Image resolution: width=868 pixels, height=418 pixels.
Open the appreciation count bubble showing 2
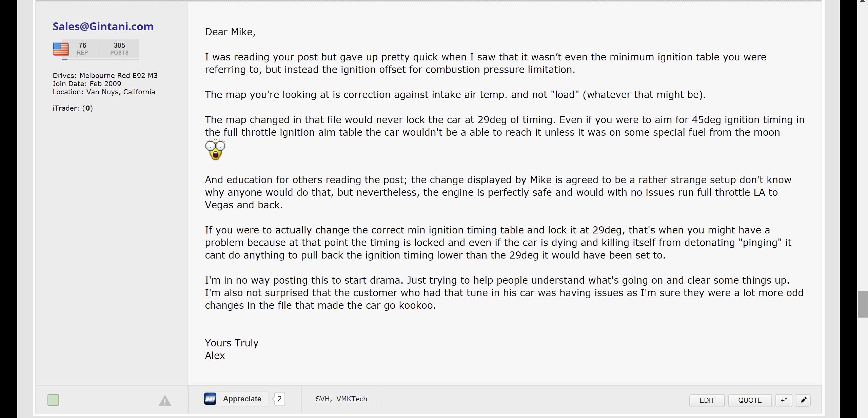click(x=279, y=399)
